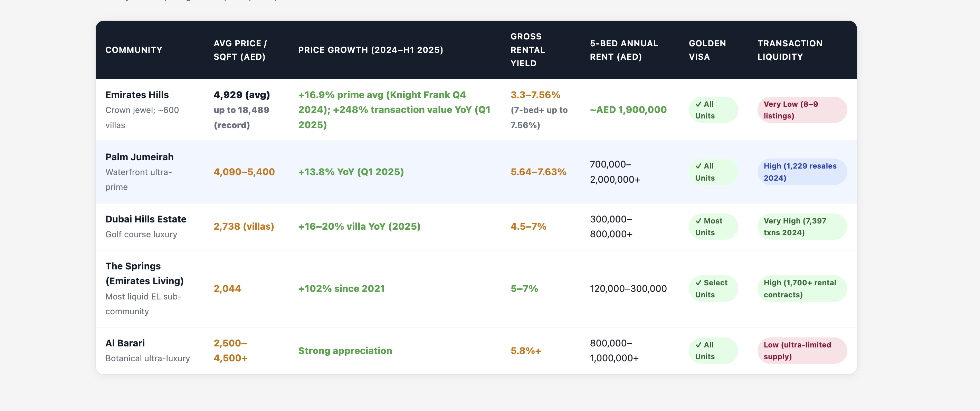This screenshot has width=980, height=411.
Task: Click The Springs 'Select Units' visa badge
Action: [x=713, y=289]
